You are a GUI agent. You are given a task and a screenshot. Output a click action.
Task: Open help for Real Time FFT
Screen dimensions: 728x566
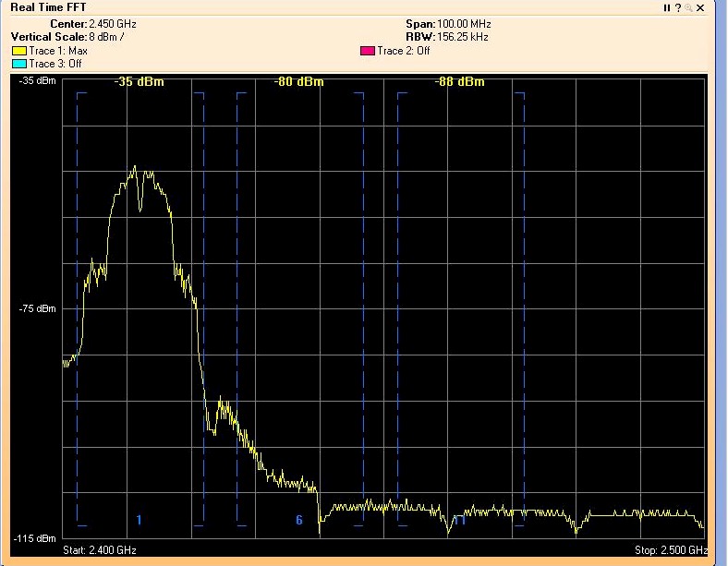(x=678, y=8)
